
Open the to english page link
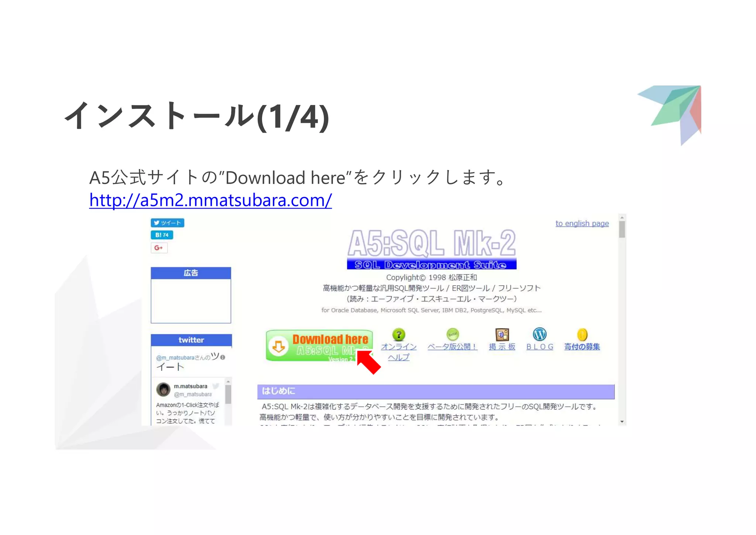tap(582, 224)
